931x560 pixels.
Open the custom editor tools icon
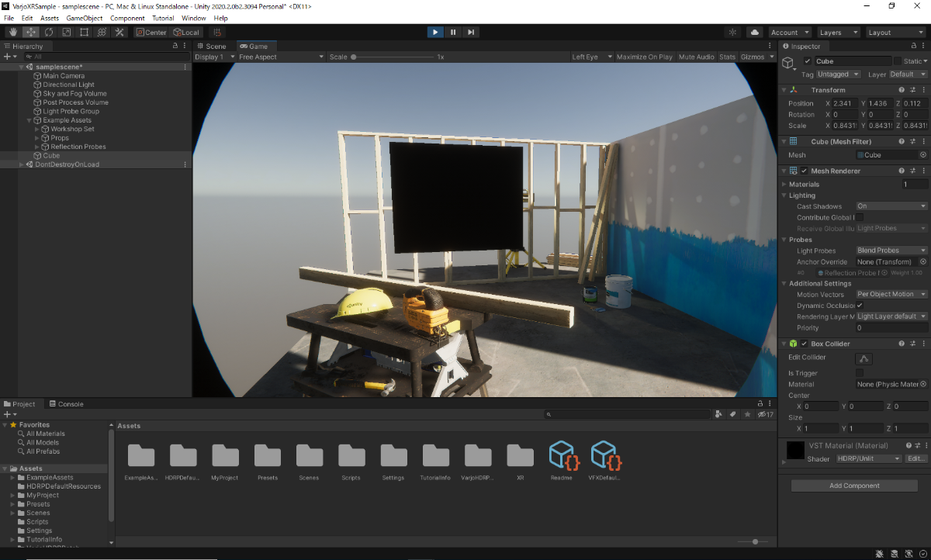(119, 32)
